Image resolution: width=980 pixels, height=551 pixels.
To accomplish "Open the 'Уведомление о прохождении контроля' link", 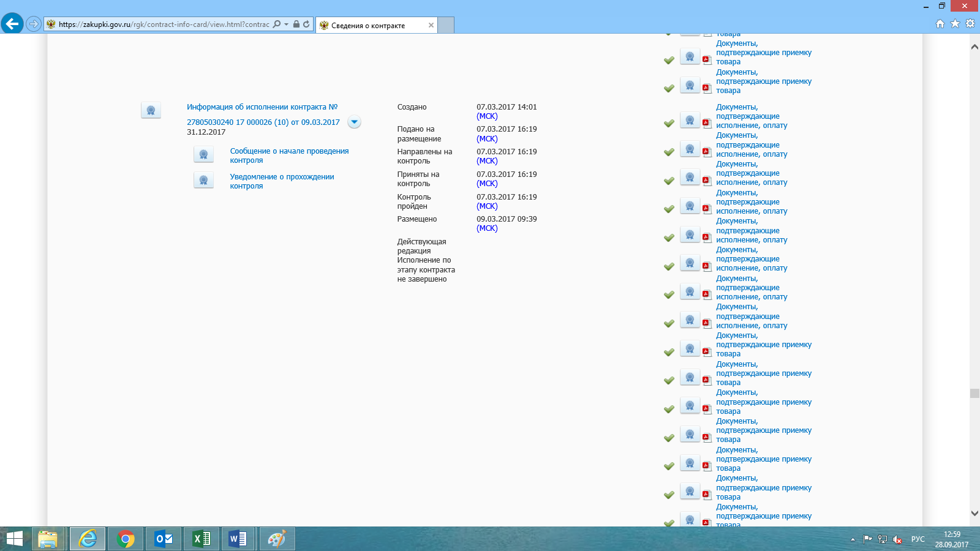I will [x=282, y=181].
